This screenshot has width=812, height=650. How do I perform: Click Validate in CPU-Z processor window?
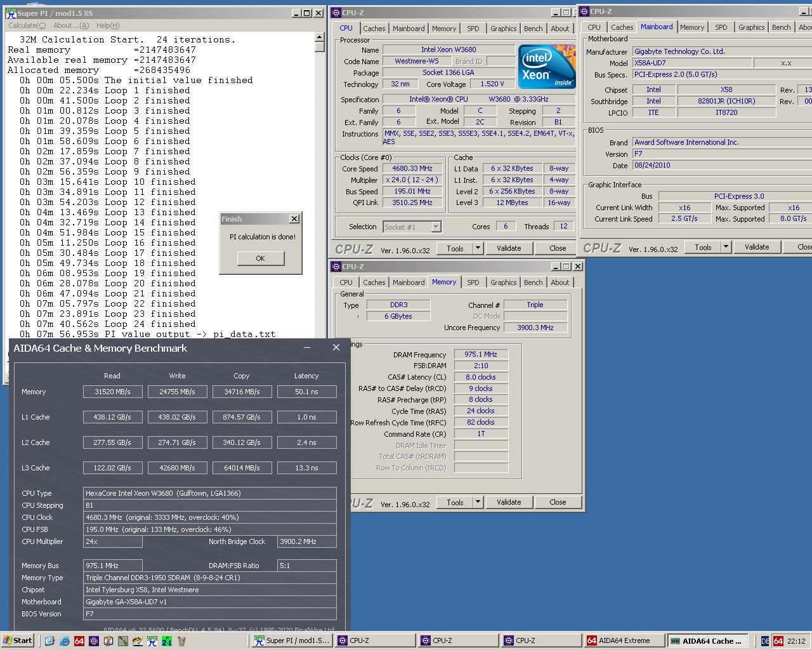click(508, 248)
